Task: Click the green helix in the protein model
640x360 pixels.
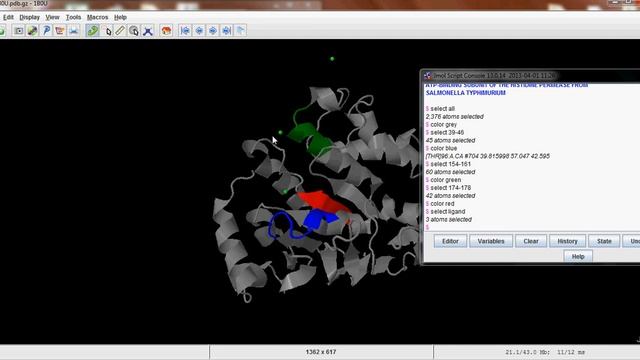Action: click(x=311, y=138)
